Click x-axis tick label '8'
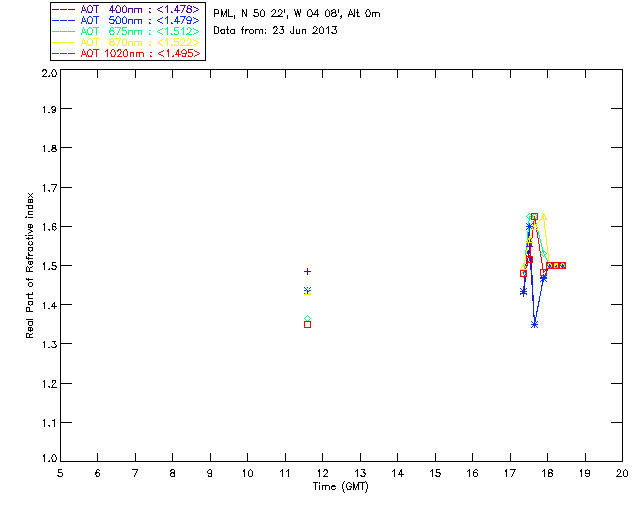This screenshot has width=640, height=512. pyautogui.click(x=172, y=474)
